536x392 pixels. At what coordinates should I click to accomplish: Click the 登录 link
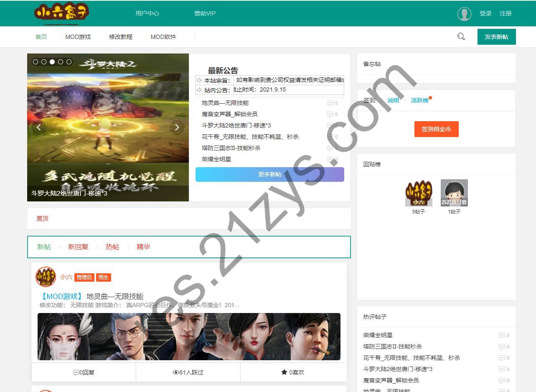(485, 13)
